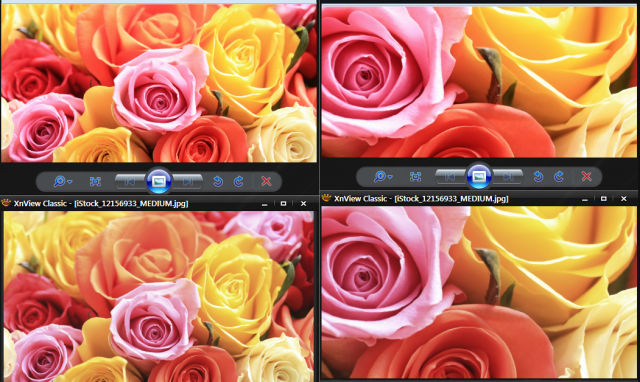This screenshot has width=640, height=382.
Task: Show next image using right viewer toolbar
Action: pos(508,177)
